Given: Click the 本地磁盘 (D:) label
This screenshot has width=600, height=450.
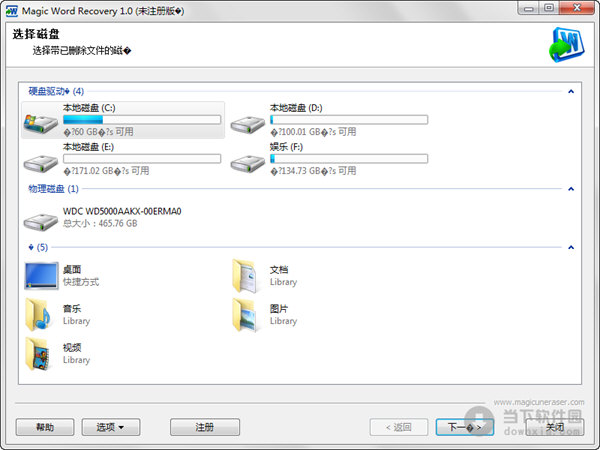Looking at the screenshot, I should coord(296,108).
